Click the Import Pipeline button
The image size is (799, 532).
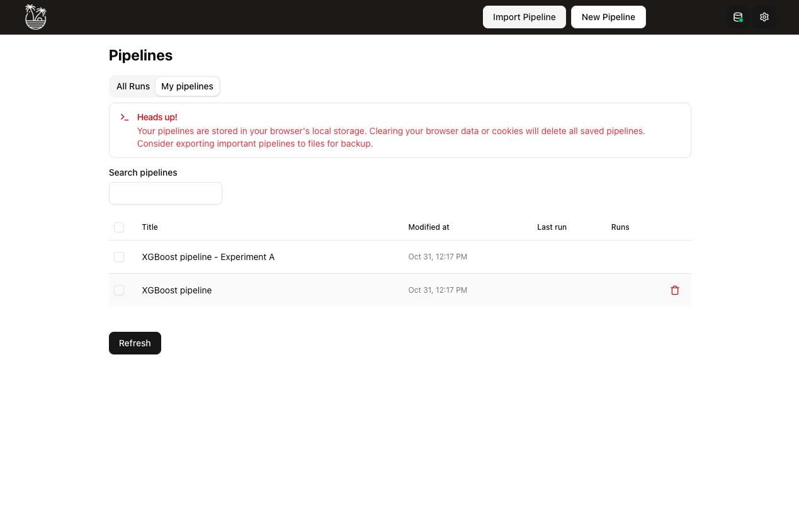click(x=524, y=17)
